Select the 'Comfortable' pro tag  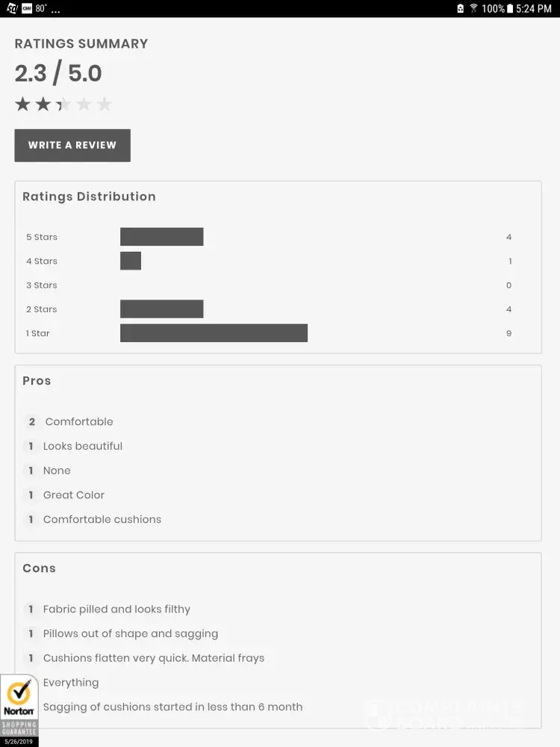point(78,422)
